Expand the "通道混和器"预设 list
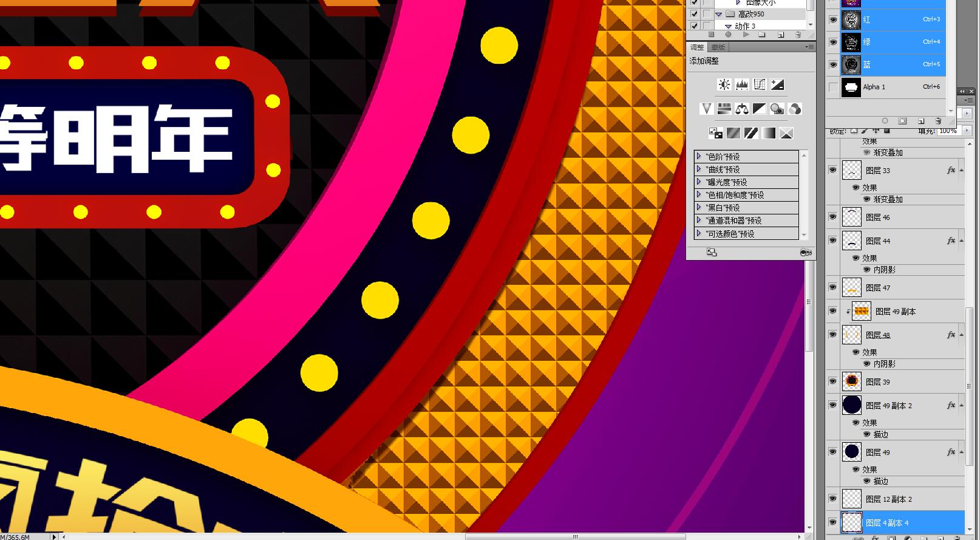This screenshot has height=540, width=980. (699, 220)
